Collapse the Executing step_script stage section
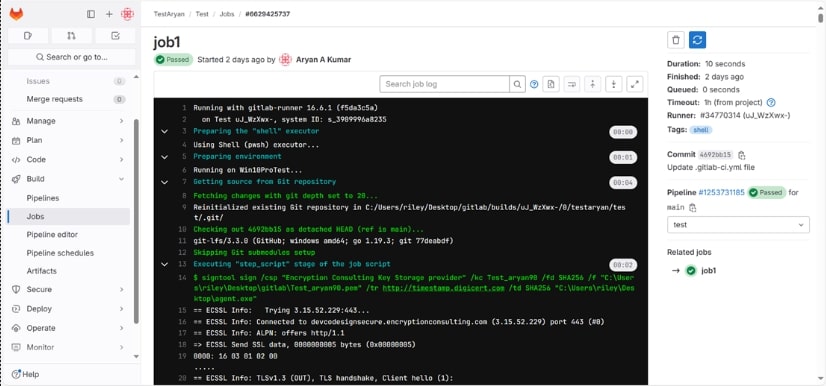Viewport: 826px width, 386px height. tap(164, 264)
